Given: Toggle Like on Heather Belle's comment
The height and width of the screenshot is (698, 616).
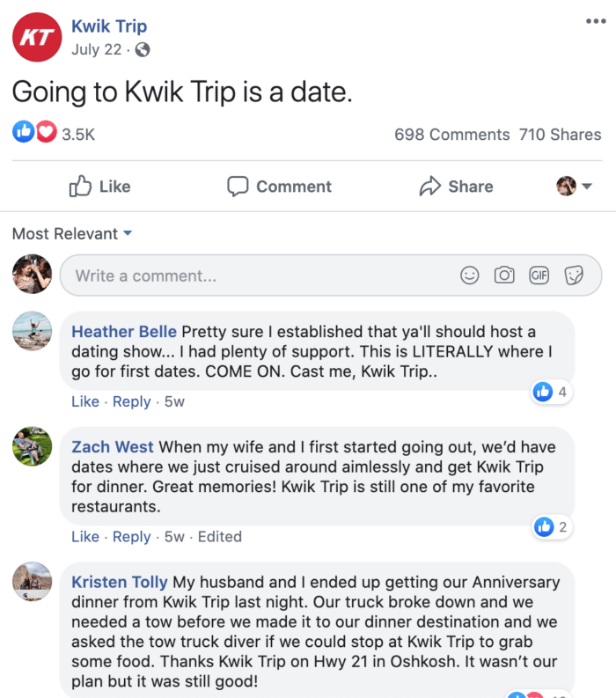Looking at the screenshot, I should [x=85, y=401].
